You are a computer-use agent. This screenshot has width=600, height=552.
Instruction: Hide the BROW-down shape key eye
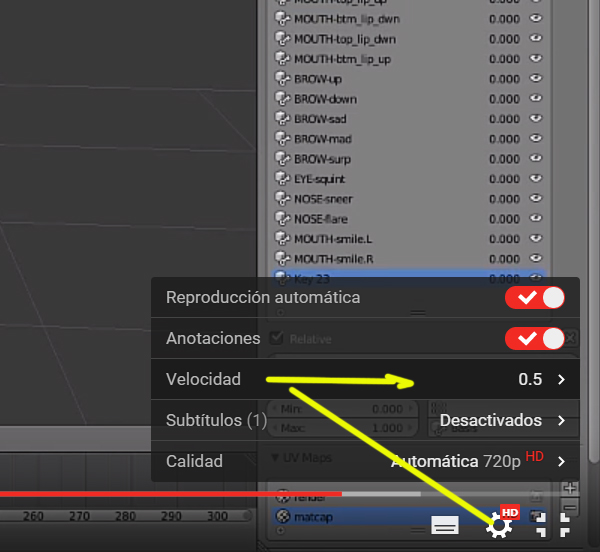pos(536,98)
